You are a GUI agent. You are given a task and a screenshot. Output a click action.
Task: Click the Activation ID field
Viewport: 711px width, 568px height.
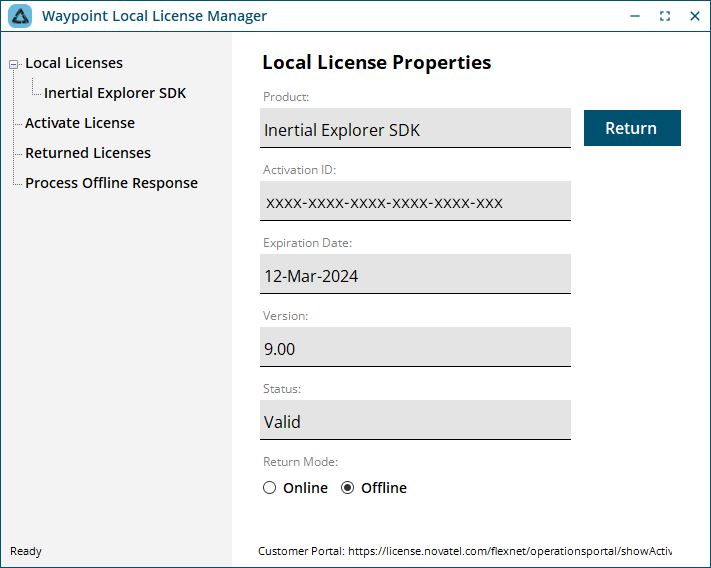[x=415, y=201]
